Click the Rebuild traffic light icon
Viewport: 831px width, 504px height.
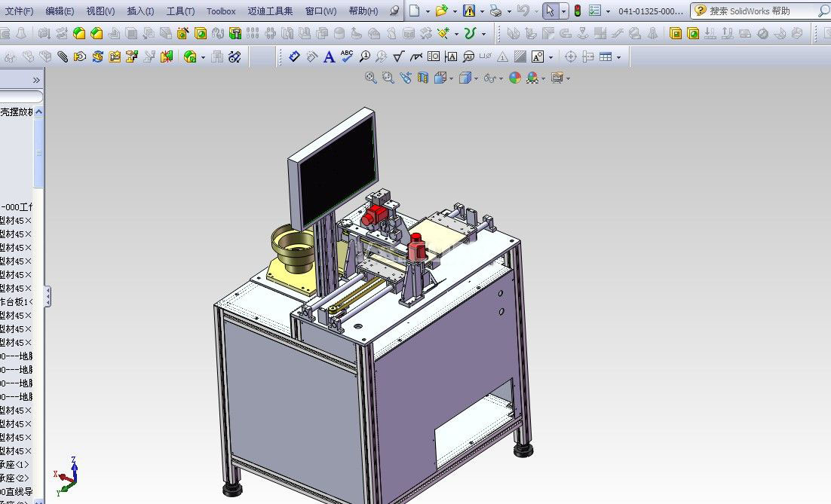point(578,11)
